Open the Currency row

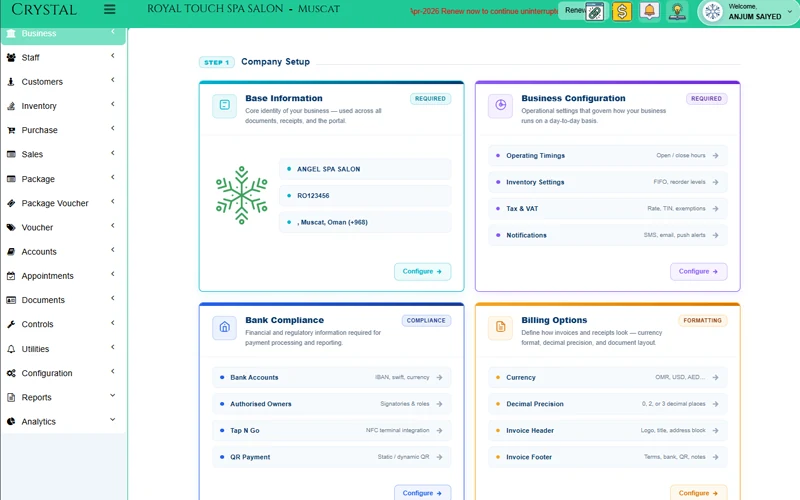[608, 378]
